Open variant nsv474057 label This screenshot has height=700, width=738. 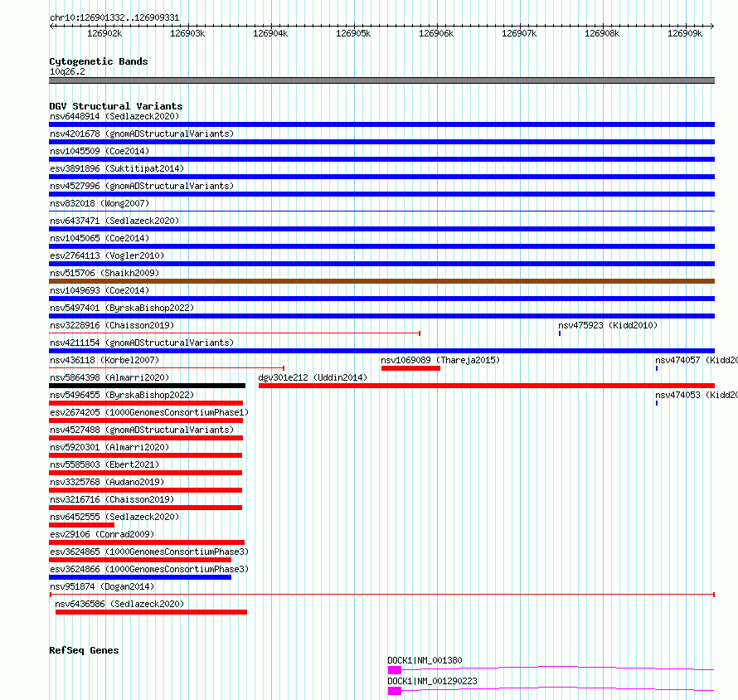point(697,360)
